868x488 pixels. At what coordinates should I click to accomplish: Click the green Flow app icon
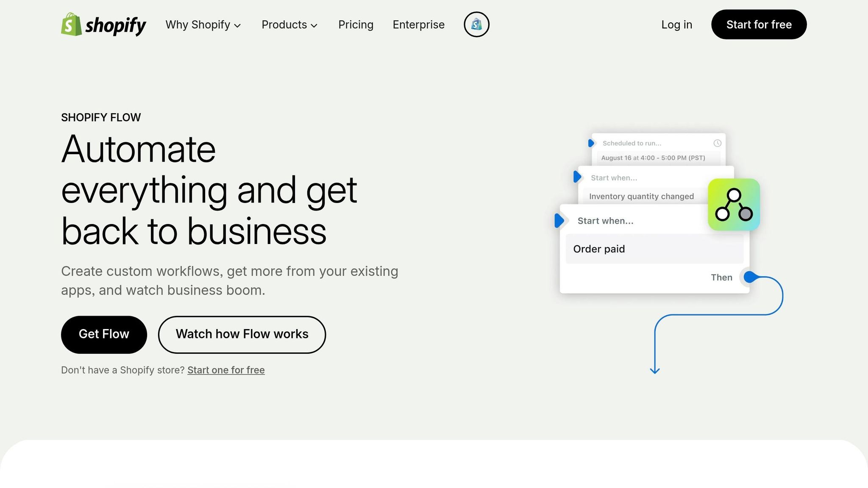734,205
